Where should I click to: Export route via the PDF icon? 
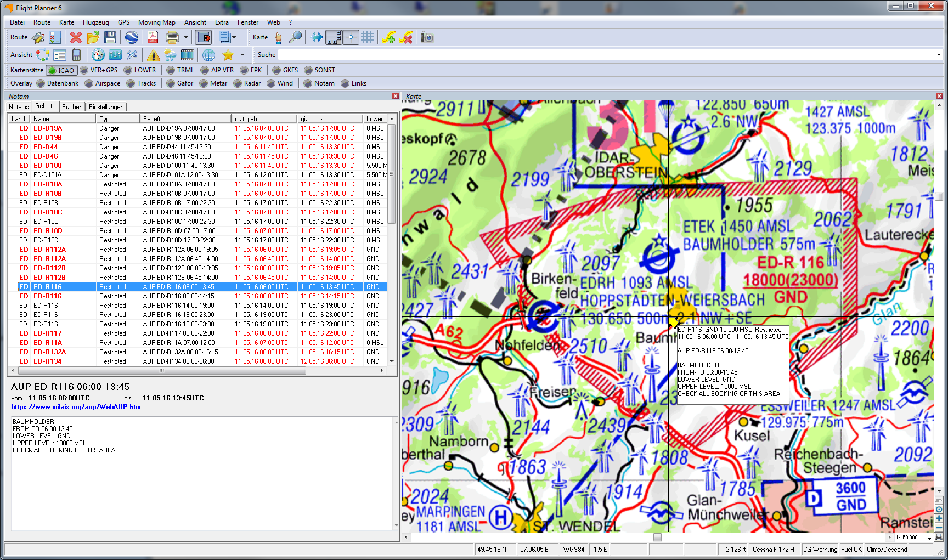point(153,37)
